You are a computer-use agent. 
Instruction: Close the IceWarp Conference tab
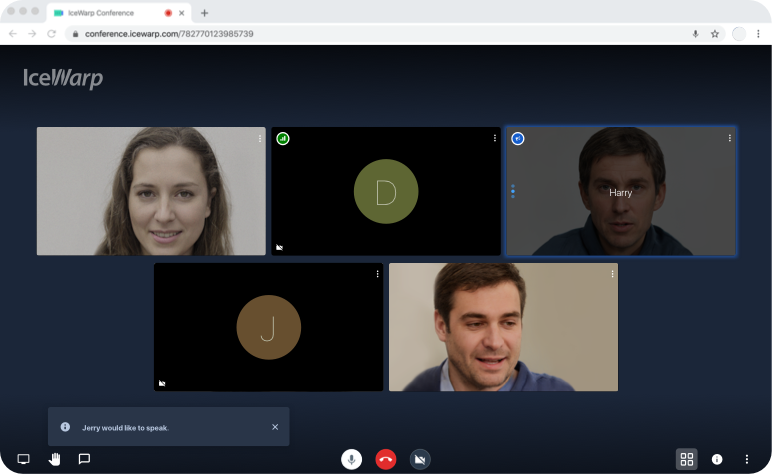pos(182,13)
